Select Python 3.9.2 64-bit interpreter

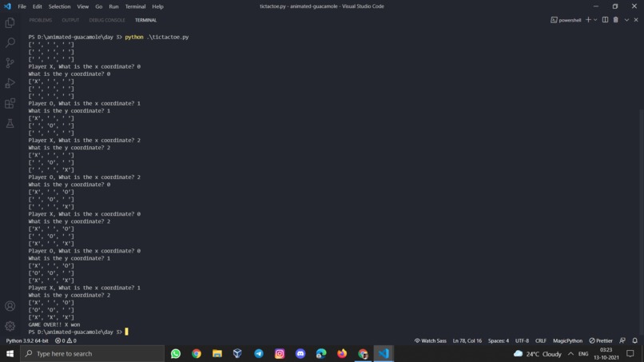click(x=27, y=340)
